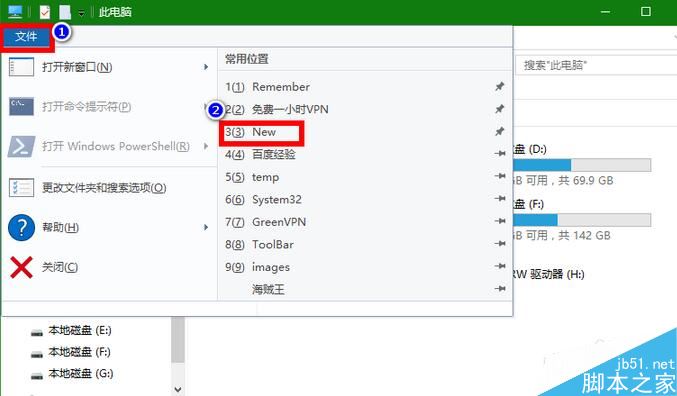This screenshot has height=396, width=677.
Task: Click the 本地磁盘 (E:) drive icon
Action: point(37,333)
